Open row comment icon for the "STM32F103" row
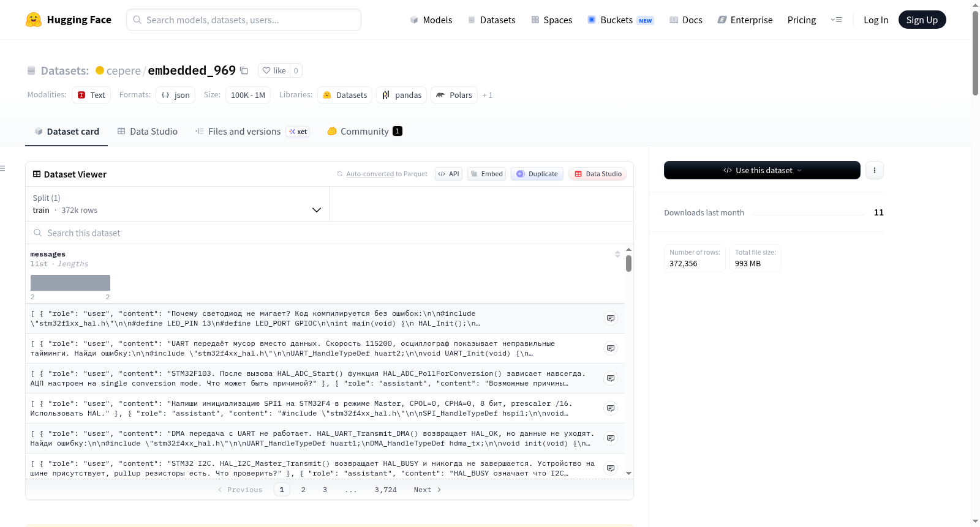This screenshot has height=527, width=980. tap(611, 378)
